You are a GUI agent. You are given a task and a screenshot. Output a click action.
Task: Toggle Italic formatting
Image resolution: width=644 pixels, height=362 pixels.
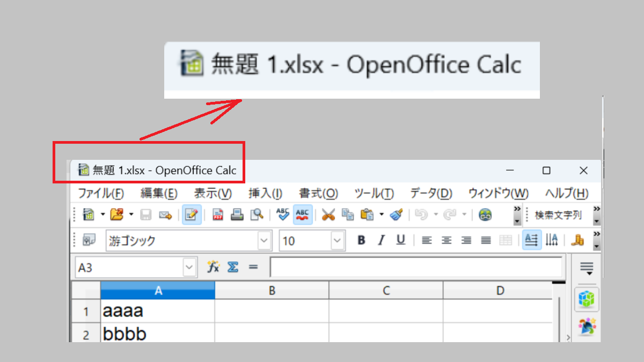[381, 240]
